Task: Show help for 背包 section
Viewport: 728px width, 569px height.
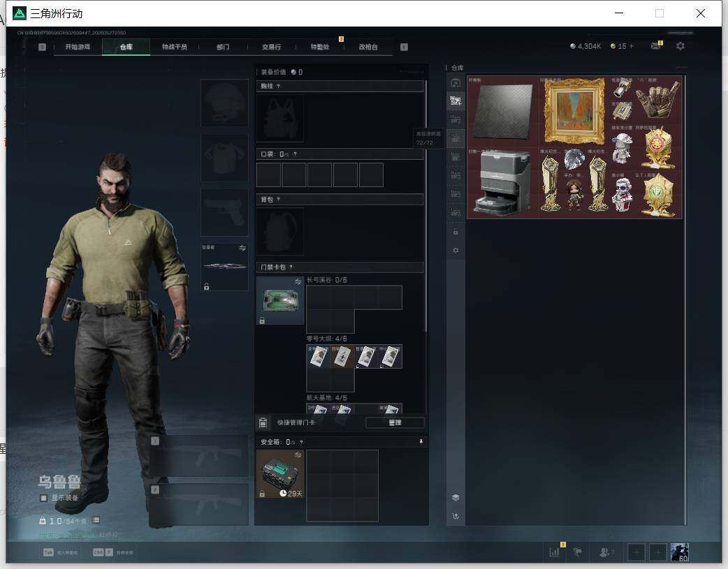Action: (x=278, y=200)
